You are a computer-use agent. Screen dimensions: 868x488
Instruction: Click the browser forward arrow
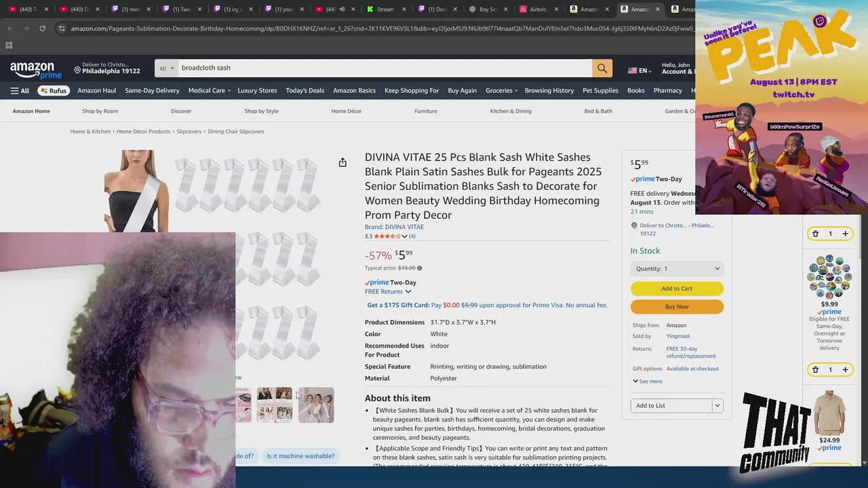26,28
